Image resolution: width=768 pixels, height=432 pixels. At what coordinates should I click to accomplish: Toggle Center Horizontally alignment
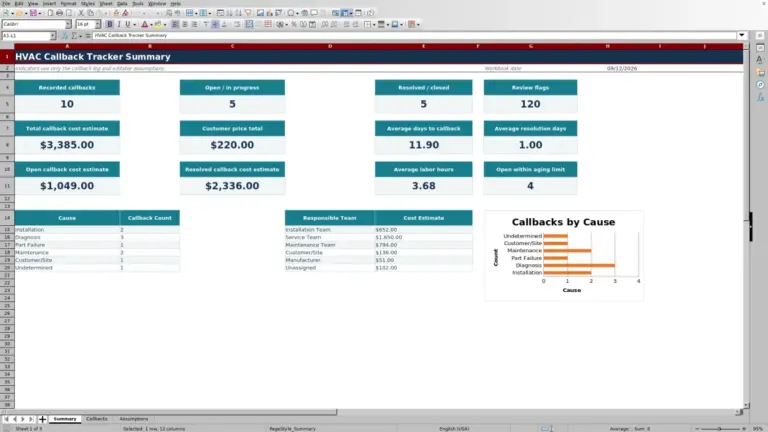coord(185,24)
